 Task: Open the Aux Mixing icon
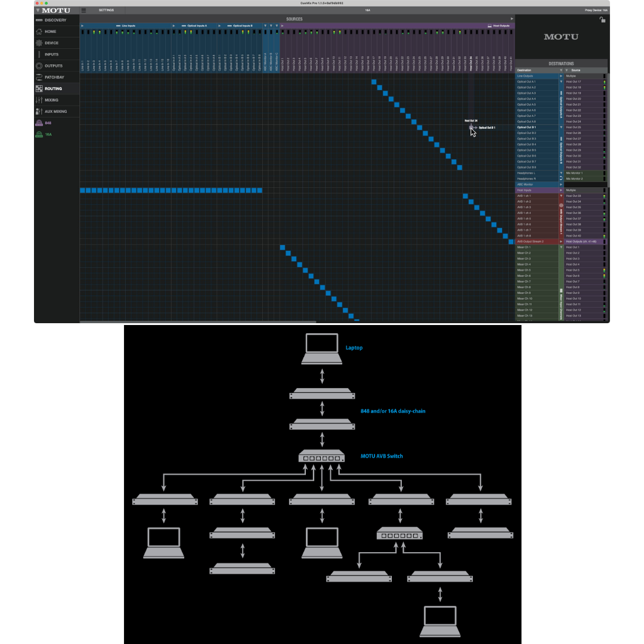click(x=39, y=112)
